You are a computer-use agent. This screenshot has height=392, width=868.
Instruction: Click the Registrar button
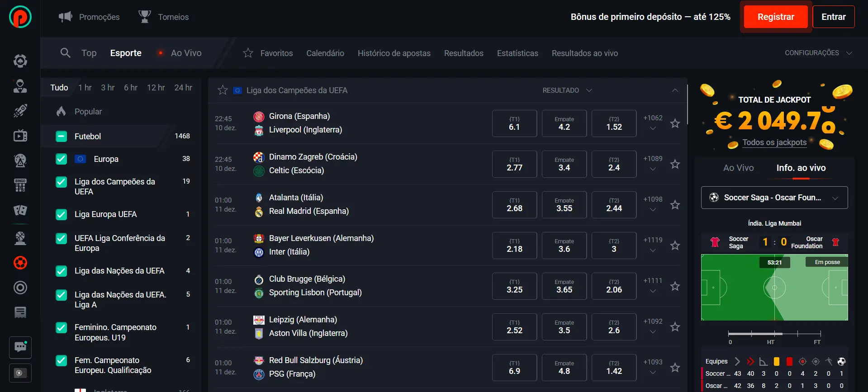coord(775,17)
